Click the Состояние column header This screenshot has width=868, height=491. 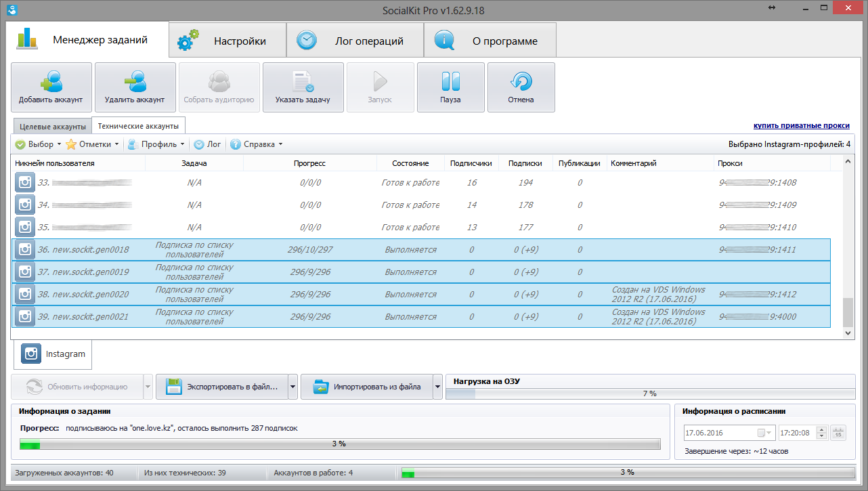point(410,163)
